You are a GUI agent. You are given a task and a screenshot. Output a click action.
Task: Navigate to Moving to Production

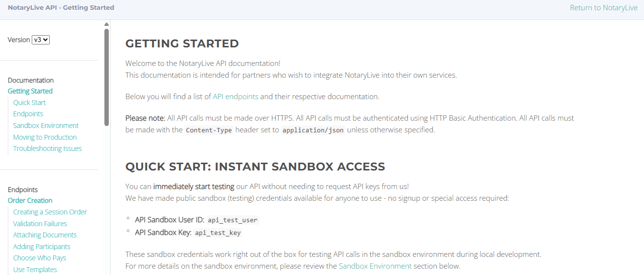pyautogui.click(x=45, y=137)
